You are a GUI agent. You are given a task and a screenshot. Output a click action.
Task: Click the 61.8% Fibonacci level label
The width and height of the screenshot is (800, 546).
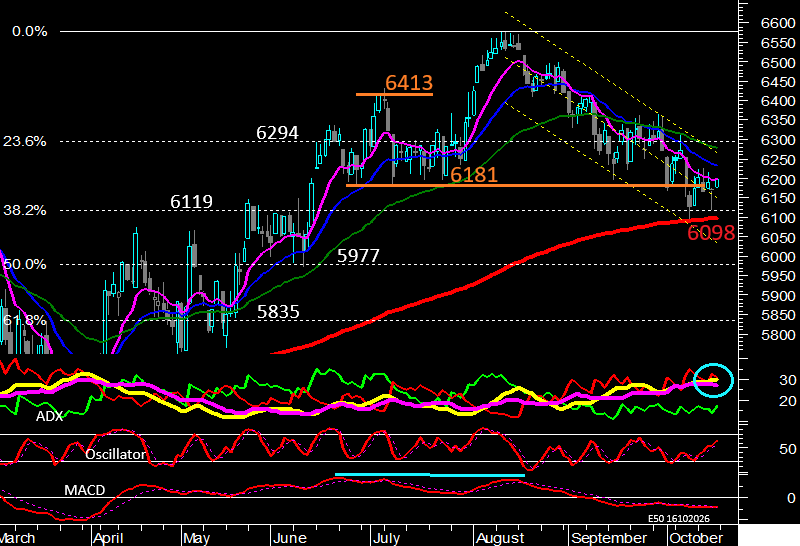[25, 320]
